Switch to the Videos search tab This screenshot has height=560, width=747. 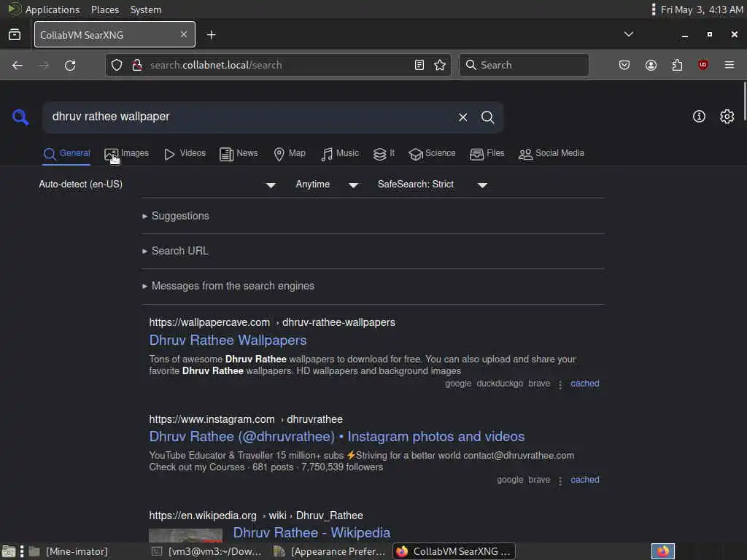coord(185,153)
